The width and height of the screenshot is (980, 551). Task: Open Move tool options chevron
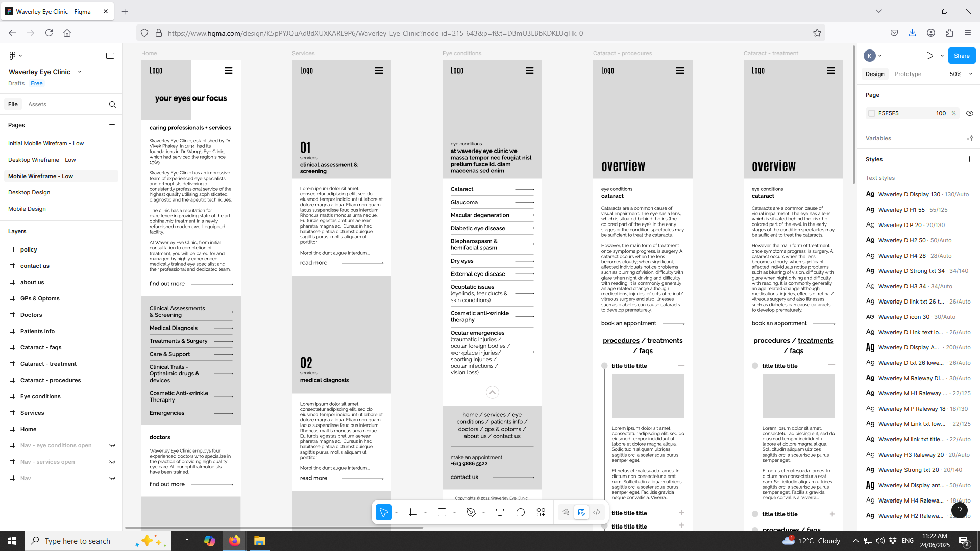(396, 512)
